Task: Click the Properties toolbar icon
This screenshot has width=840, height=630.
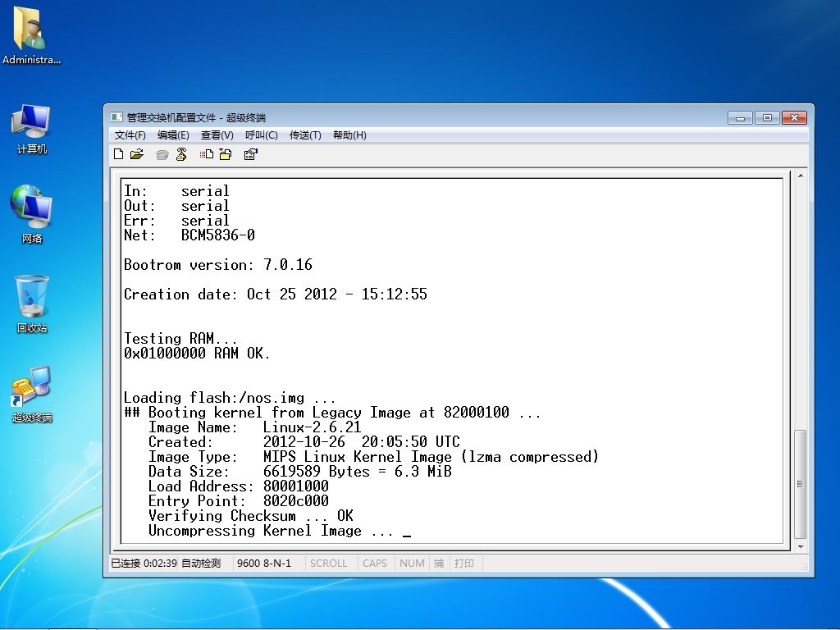Action: pos(251,154)
